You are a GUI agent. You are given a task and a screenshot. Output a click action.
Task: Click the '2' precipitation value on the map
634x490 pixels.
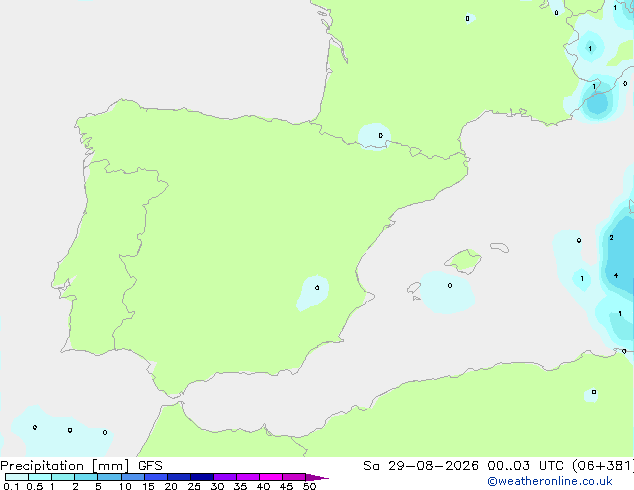point(611,237)
